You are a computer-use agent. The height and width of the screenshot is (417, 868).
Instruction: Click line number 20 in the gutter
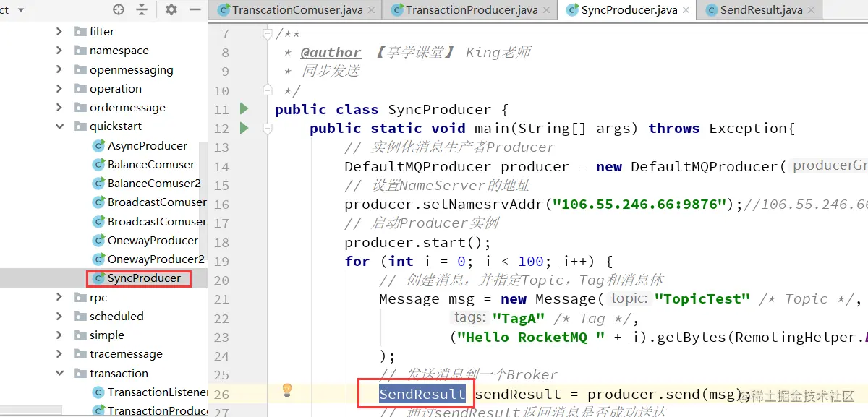221,280
